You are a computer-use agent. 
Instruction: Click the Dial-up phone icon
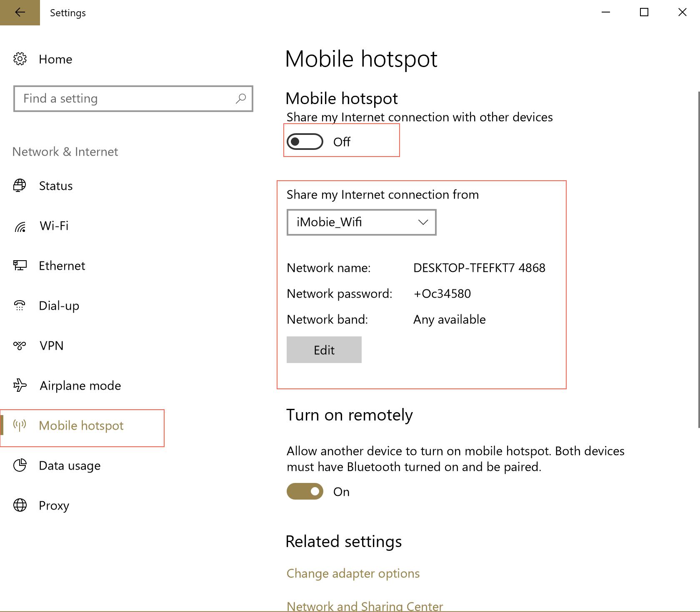pos(20,305)
